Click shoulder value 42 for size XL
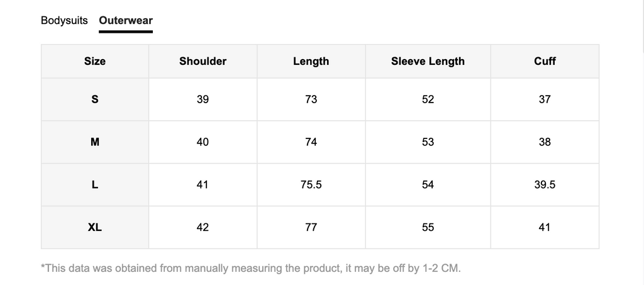 [203, 228]
